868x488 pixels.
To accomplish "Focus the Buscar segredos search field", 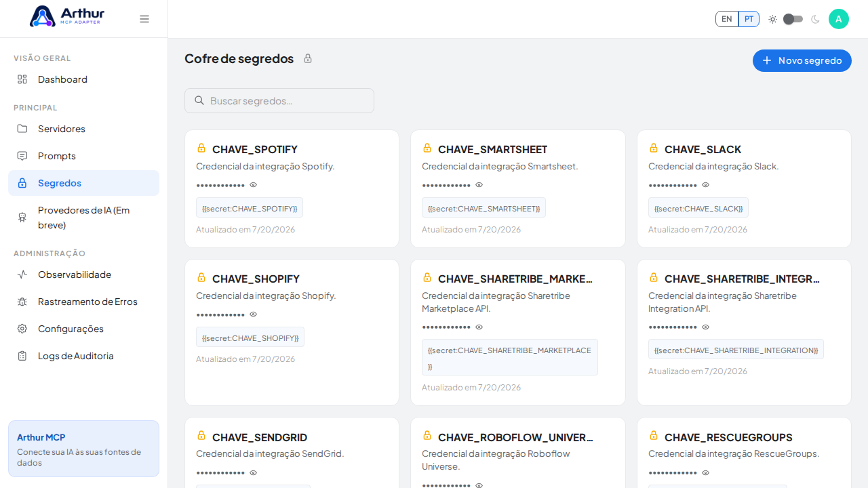I will click(x=279, y=100).
